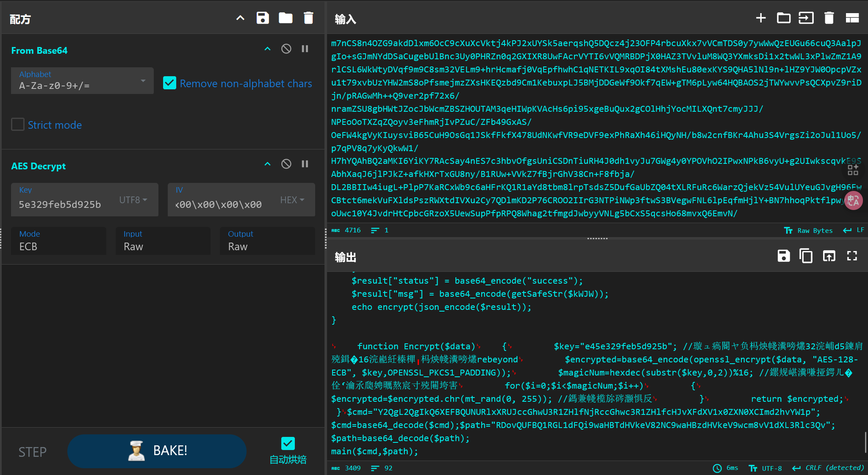
Task: Clear recipe with trash icon
Action: [308, 18]
